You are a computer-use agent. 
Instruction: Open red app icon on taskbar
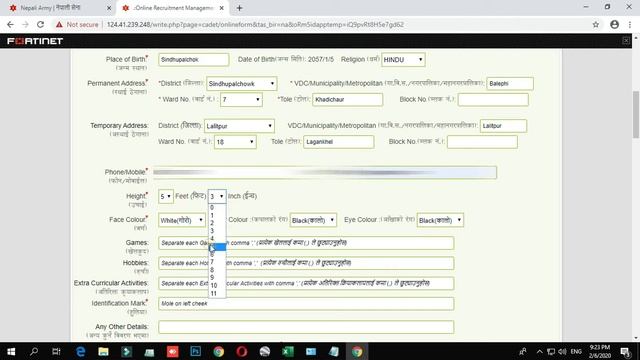click(173, 351)
